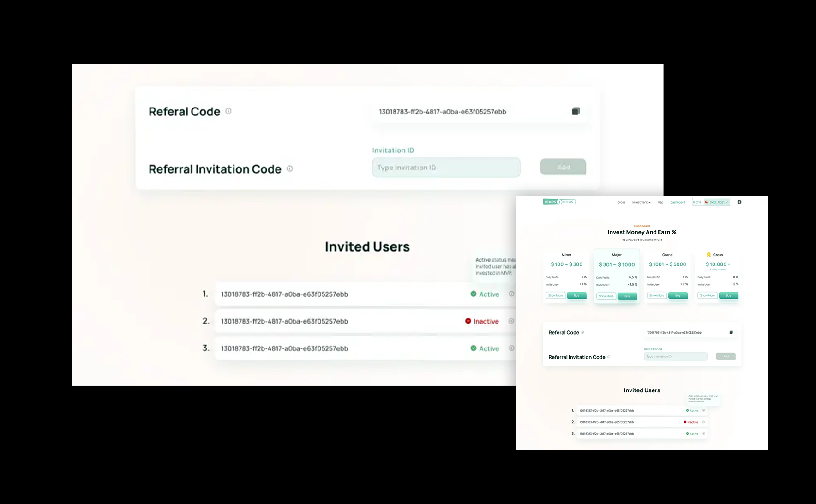Open the wallet address dropdown

tap(716, 202)
